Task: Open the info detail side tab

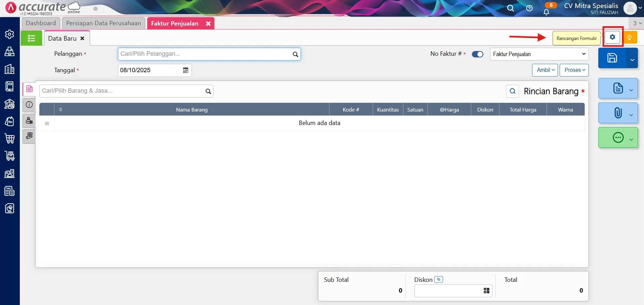Action: (29, 105)
